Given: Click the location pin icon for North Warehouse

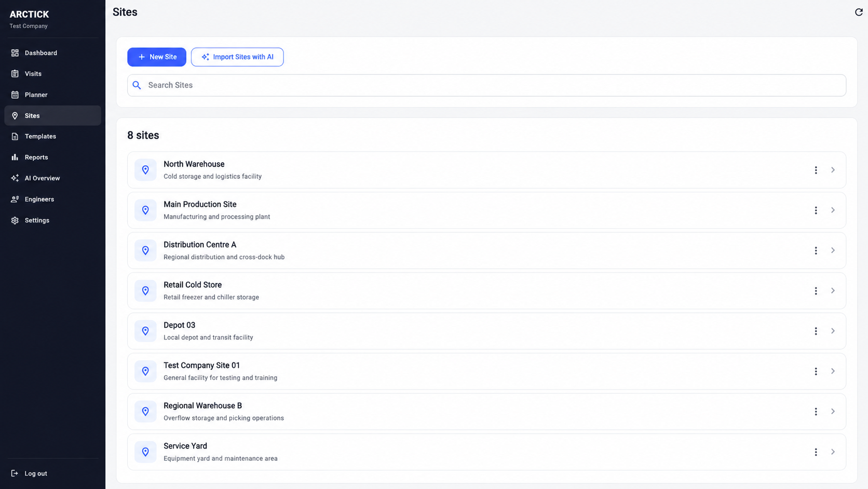Looking at the screenshot, I should coord(145,170).
